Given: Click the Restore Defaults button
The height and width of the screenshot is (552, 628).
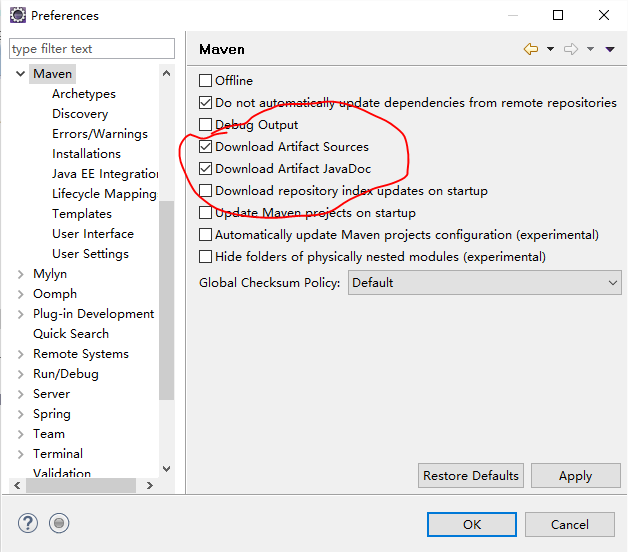Looking at the screenshot, I should point(471,476).
